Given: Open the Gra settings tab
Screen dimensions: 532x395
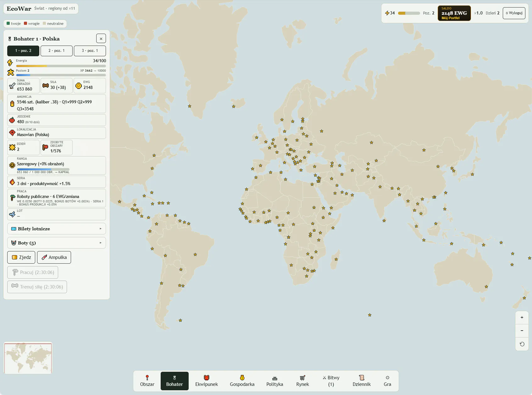Looking at the screenshot, I should click(387, 381).
